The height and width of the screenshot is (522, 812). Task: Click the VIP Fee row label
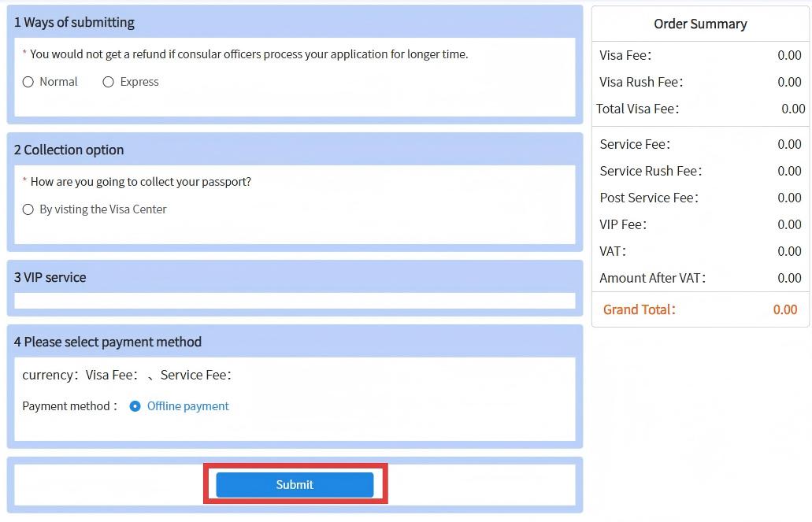[x=622, y=224]
